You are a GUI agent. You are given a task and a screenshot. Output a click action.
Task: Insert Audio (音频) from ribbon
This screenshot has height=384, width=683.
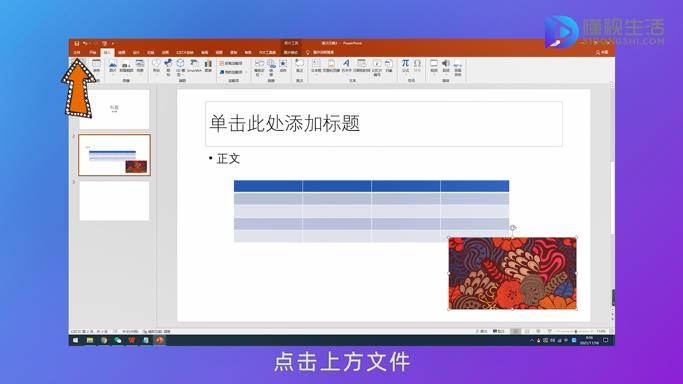tap(446, 66)
